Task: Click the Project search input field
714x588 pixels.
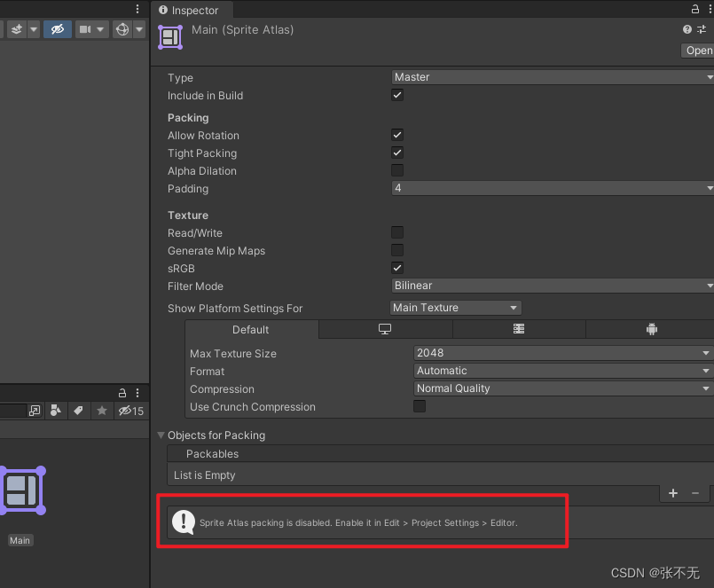Action: coord(13,411)
